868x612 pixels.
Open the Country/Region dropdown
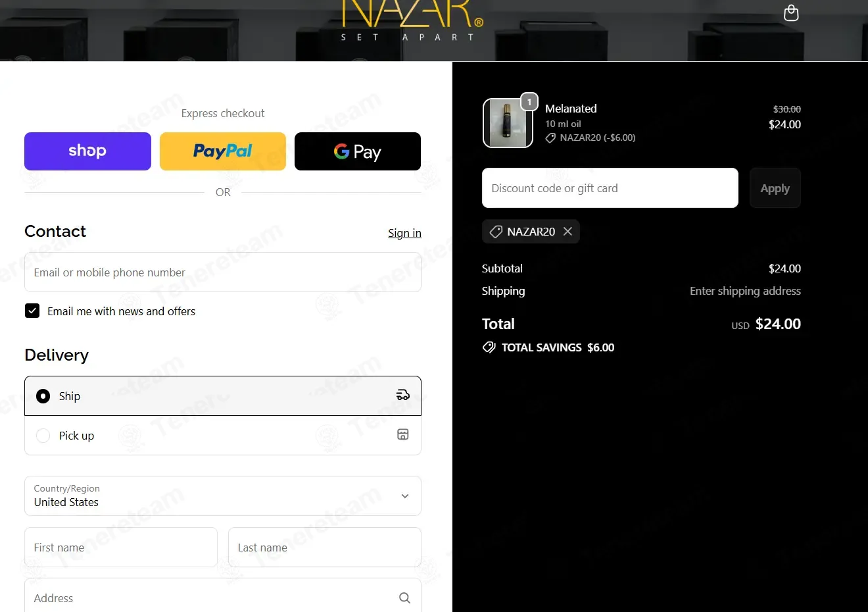point(223,496)
